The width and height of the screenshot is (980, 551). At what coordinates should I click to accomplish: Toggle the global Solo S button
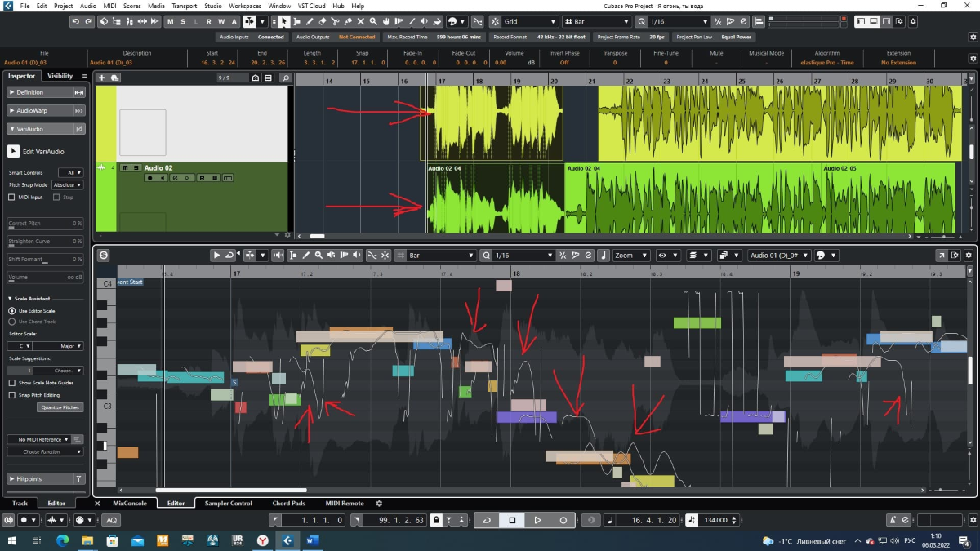pos(183,21)
